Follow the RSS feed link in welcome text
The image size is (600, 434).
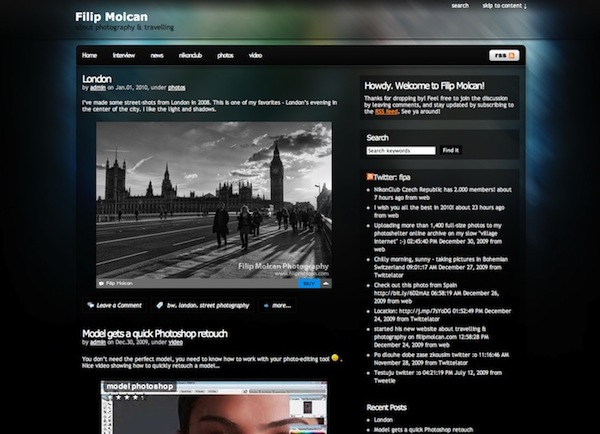click(392, 112)
